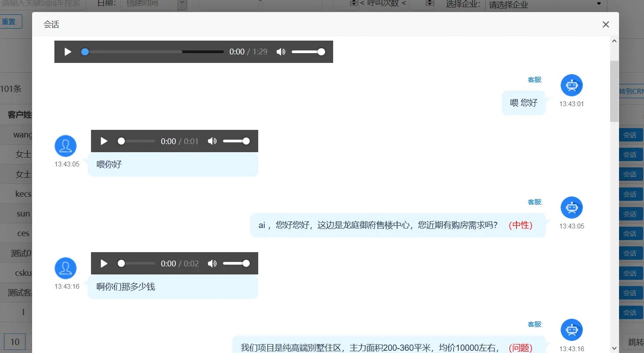Click the (问题) tag
Viewport: 644px width, 353px height.
520,348
